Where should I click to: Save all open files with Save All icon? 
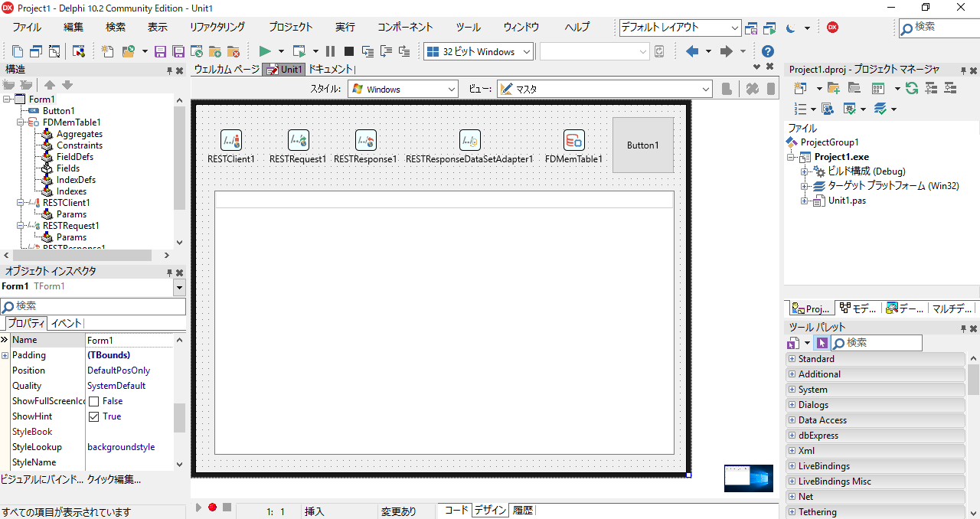[x=178, y=51]
